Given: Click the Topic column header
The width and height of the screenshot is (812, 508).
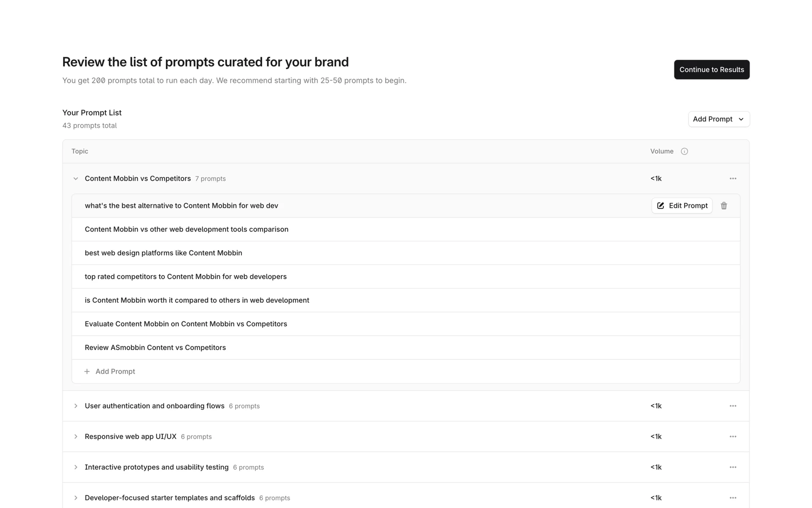Looking at the screenshot, I should [x=80, y=152].
